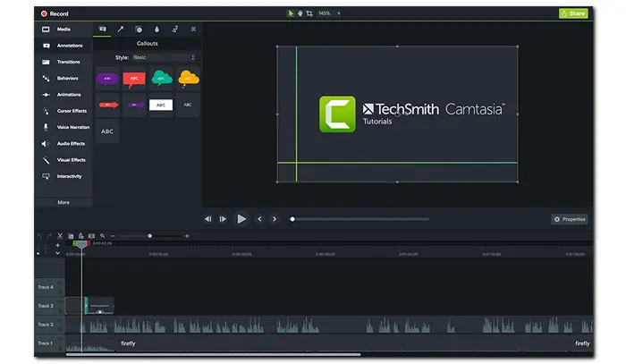Screen dimensions: 626x364
Task: Open the Properties panel
Action: [x=570, y=219]
